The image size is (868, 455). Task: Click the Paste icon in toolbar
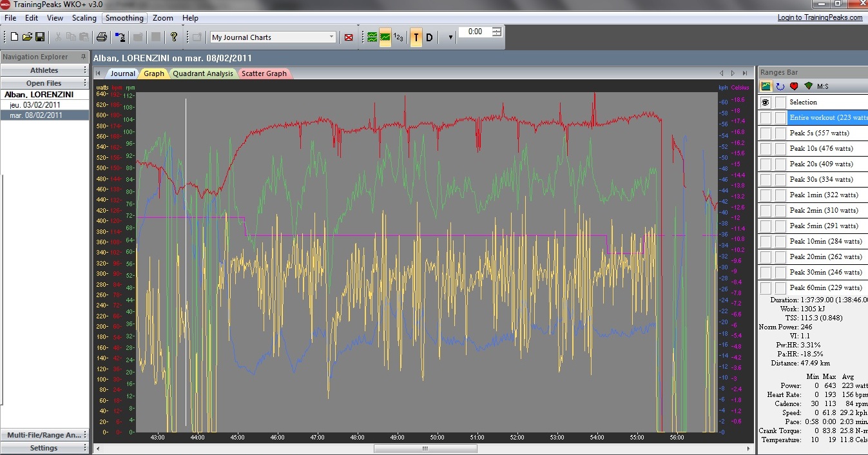coord(84,37)
